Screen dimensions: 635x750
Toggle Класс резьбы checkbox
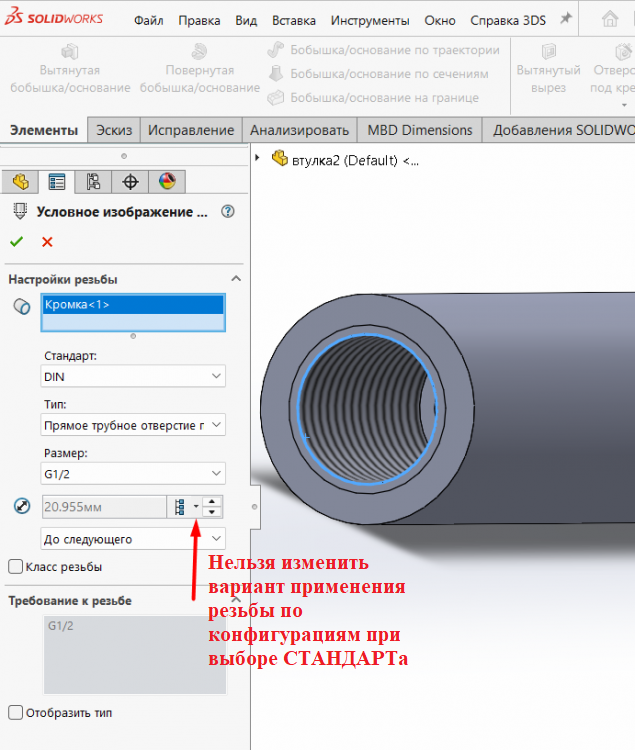15,567
